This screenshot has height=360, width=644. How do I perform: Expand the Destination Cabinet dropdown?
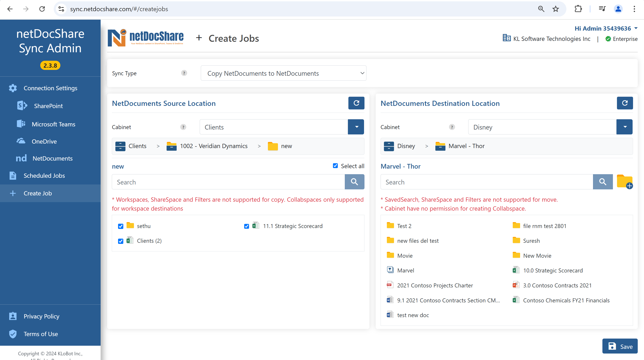click(x=625, y=127)
